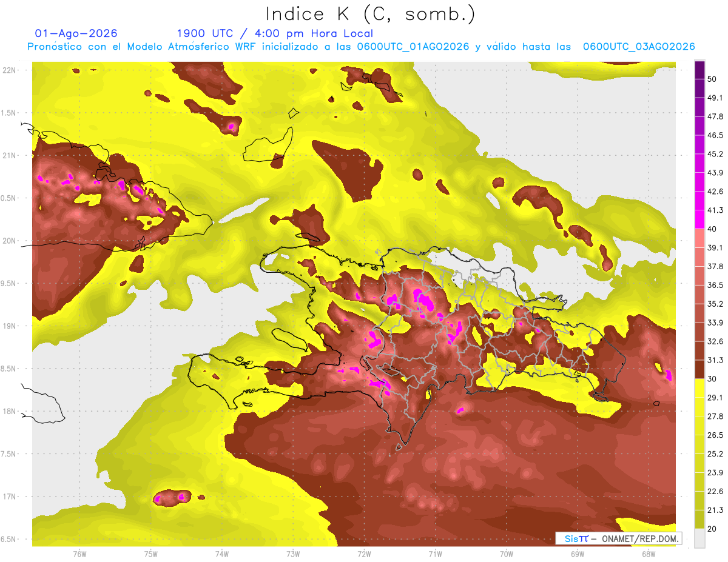This screenshot has width=728, height=562.
Task: Click legend value "20"
Action: (712, 529)
